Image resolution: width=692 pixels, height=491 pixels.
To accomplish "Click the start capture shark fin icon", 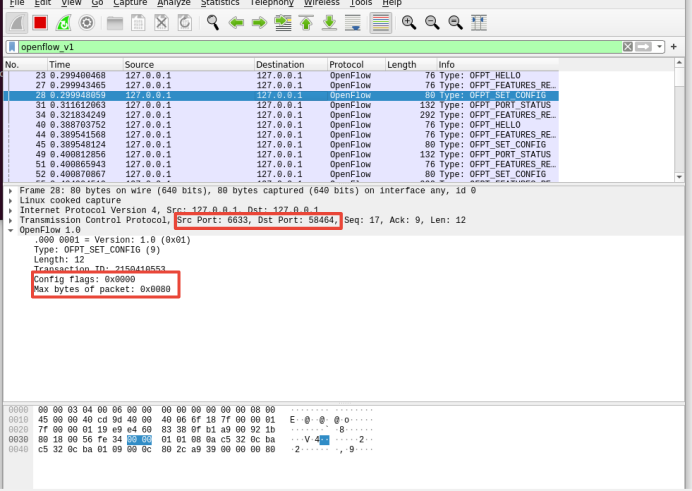I will (17, 22).
